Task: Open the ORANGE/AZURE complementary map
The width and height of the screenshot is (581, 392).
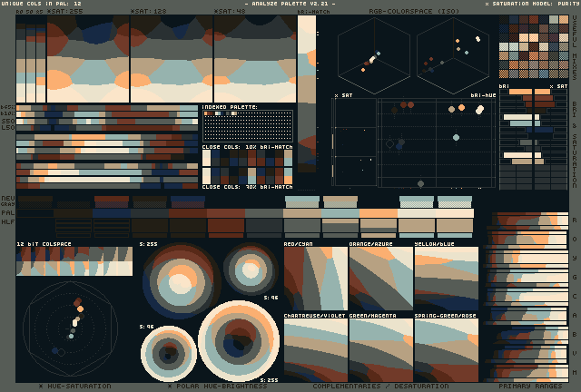Action: (381, 279)
